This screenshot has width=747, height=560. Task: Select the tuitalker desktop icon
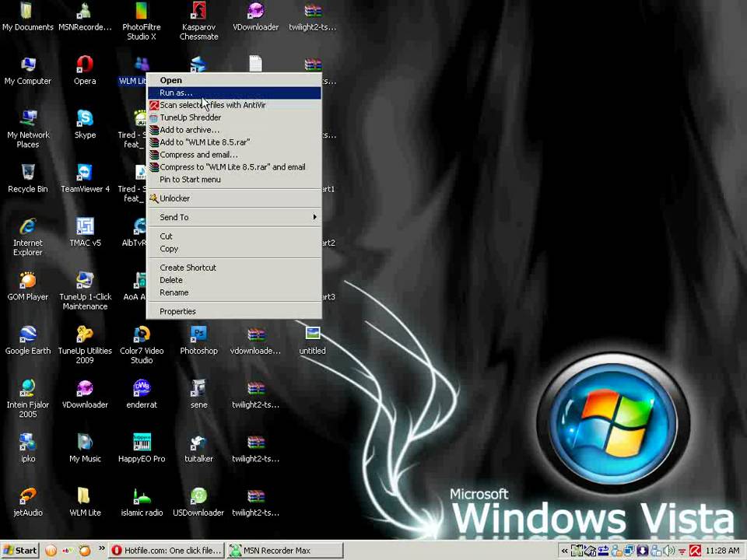[x=198, y=448]
